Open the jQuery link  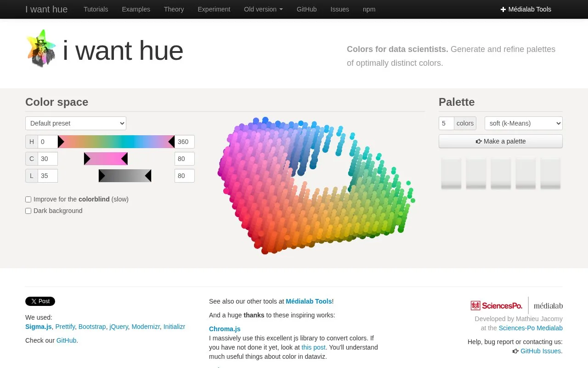(x=119, y=327)
